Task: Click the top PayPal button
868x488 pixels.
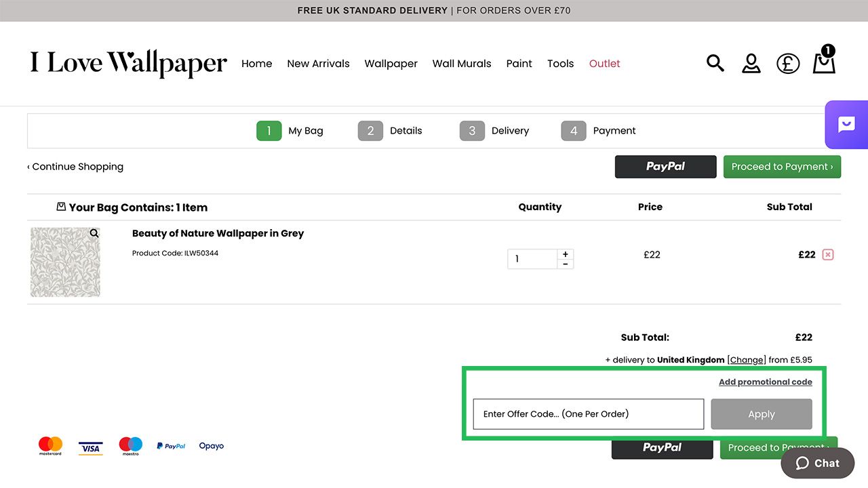Action: 665,167
